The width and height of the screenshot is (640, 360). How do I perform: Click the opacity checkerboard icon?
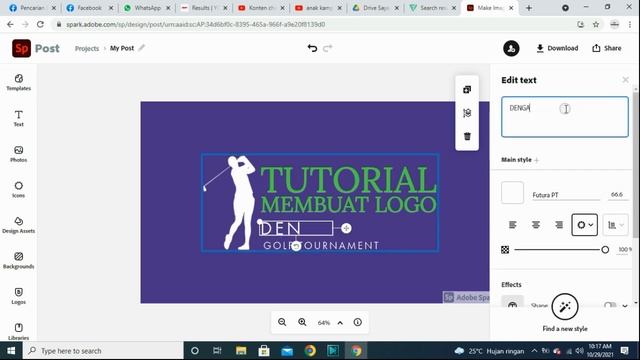pyautogui.click(x=505, y=249)
